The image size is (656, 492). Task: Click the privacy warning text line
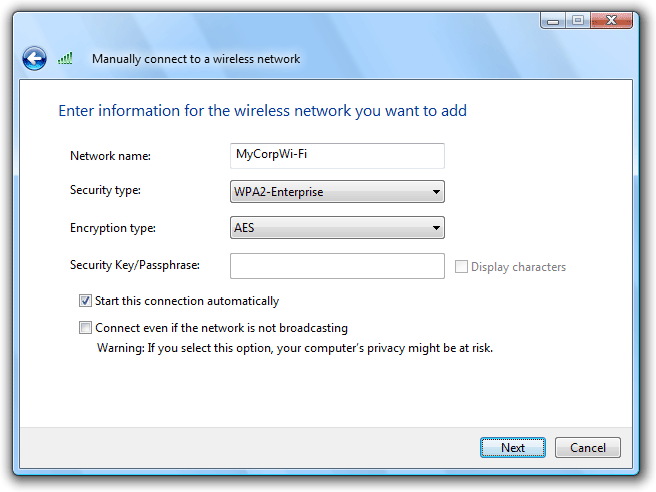[295, 348]
